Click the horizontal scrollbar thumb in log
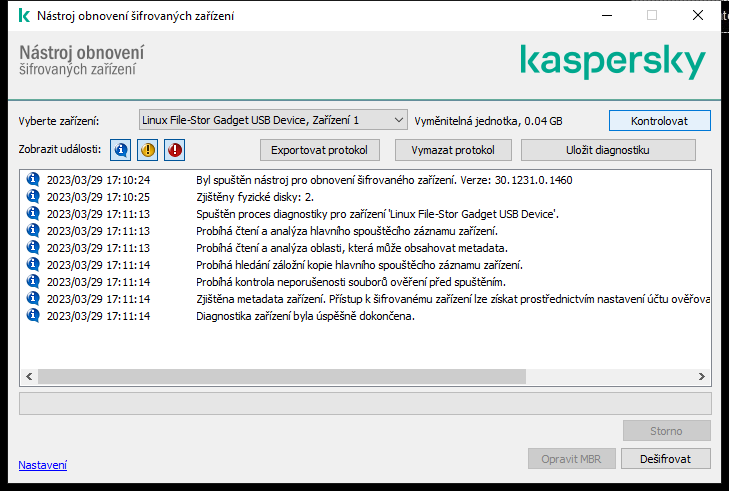729x491 pixels. (282, 377)
